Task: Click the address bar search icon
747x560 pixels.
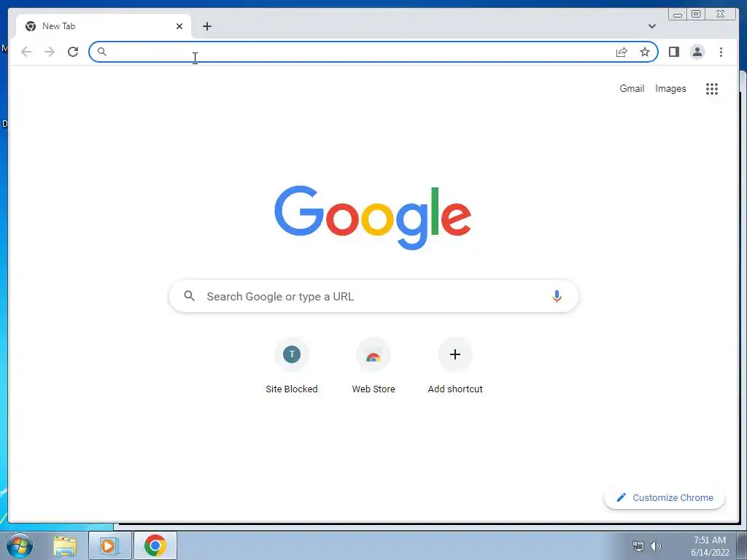Action: click(101, 52)
